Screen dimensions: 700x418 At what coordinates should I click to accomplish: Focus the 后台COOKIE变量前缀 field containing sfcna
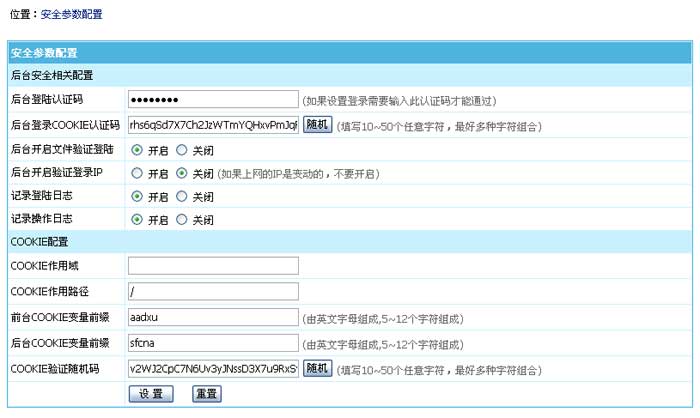[x=213, y=343]
